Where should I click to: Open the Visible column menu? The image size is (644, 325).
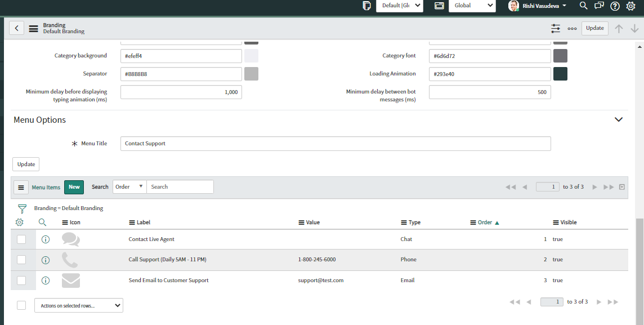tap(556, 222)
